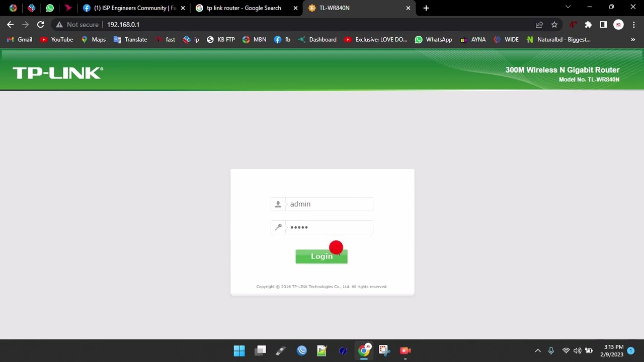Screen dimensions: 644x362
Task: Open WIDE bookmark
Action: [x=506, y=40]
